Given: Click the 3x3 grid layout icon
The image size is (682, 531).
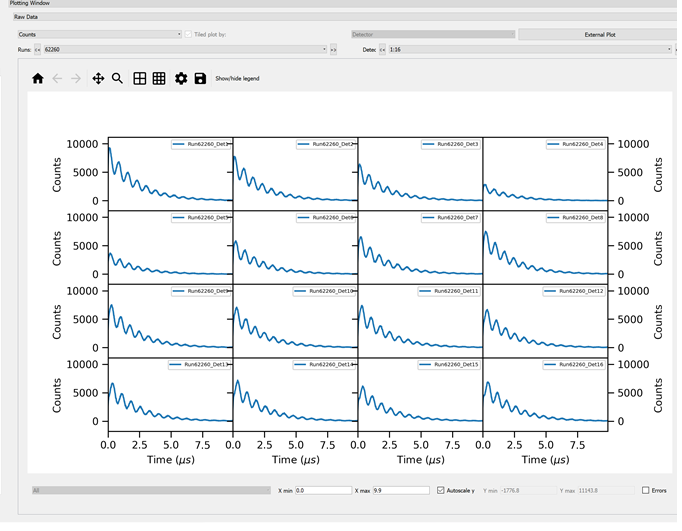Looking at the screenshot, I should click(159, 78).
